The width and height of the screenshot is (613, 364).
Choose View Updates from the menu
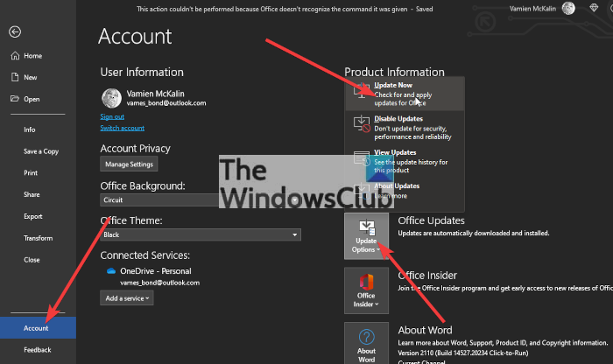coord(405,161)
